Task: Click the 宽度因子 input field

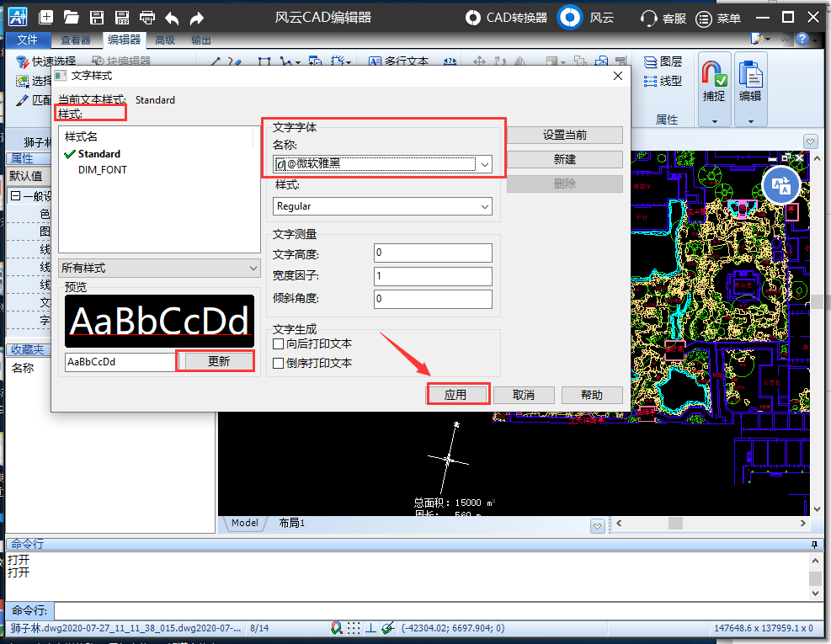Action: (433, 276)
